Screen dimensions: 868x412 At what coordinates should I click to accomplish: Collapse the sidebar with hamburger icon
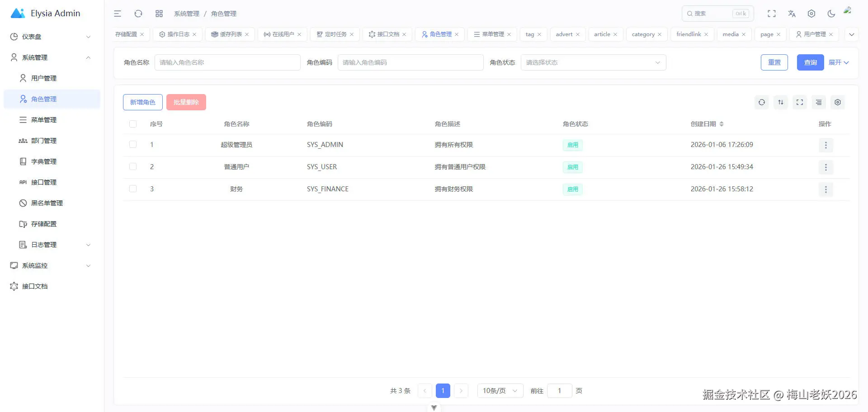[x=118, y=14]
